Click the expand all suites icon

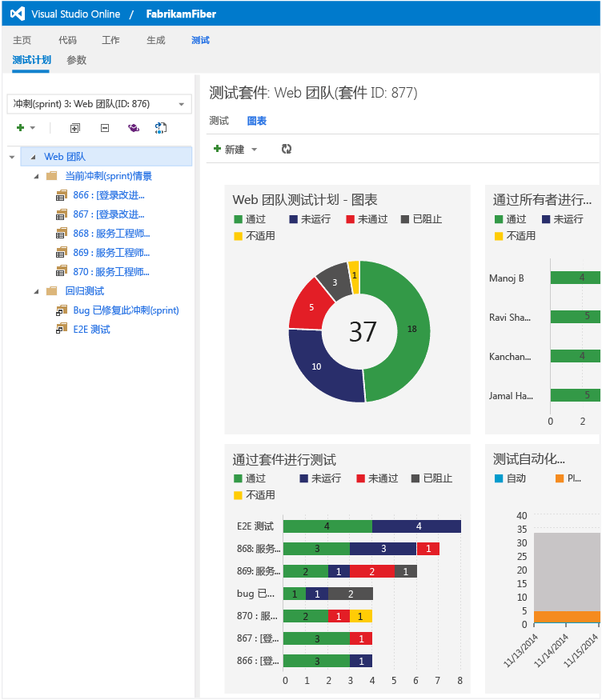75,128
